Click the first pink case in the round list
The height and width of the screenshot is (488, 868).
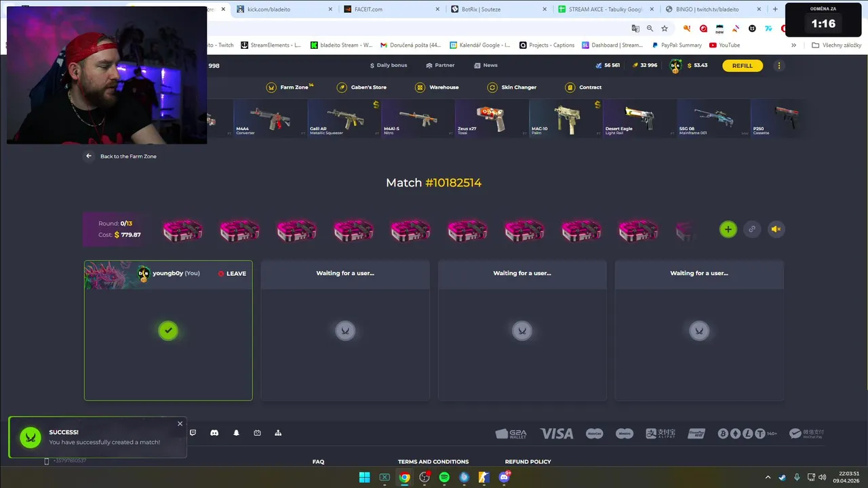(x=182, y=230)
